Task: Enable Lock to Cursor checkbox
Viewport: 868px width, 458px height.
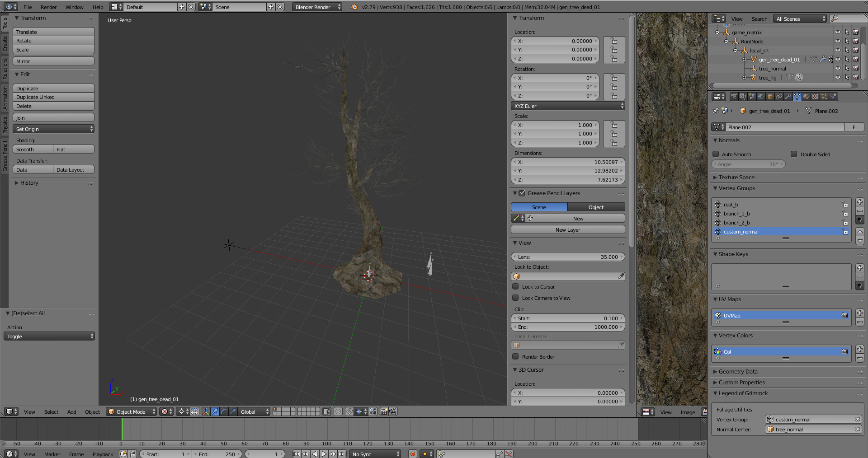Action: tap(515, 286)
